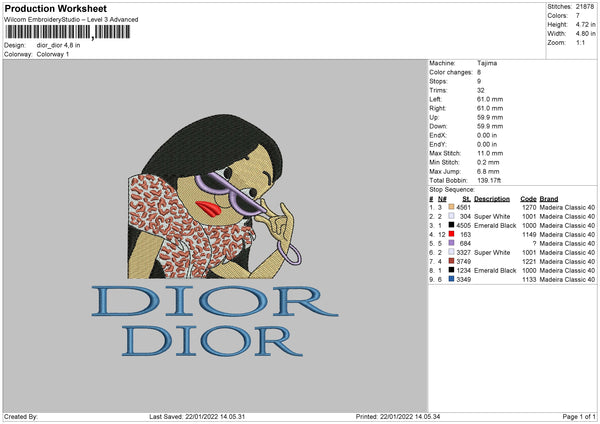
Task: Click 'Super White' in the stop 2 row
Action: point(492,216)
